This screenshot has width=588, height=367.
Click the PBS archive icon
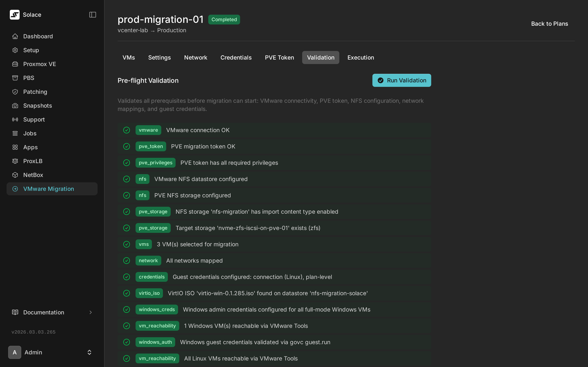15,78
